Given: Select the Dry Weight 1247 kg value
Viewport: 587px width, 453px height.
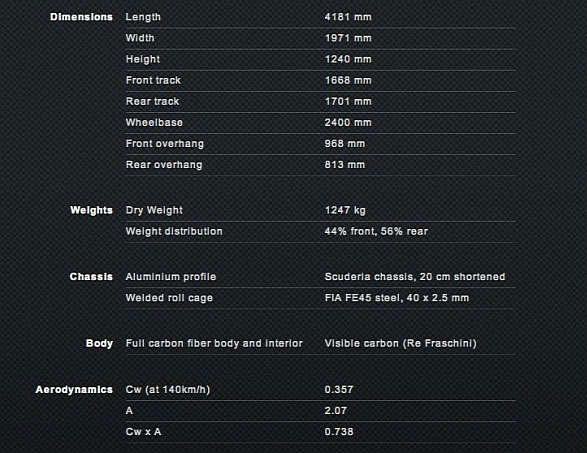Looking at the screenshot, I should 345,210.
